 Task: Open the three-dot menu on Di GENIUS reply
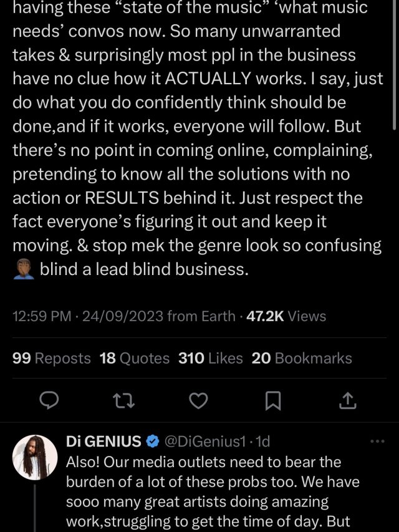point(378,442)
